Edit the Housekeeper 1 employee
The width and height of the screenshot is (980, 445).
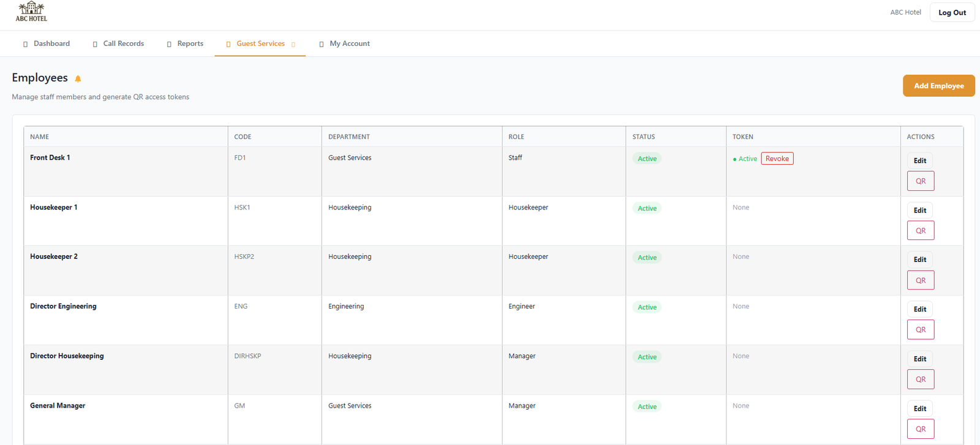coord(919,211)
